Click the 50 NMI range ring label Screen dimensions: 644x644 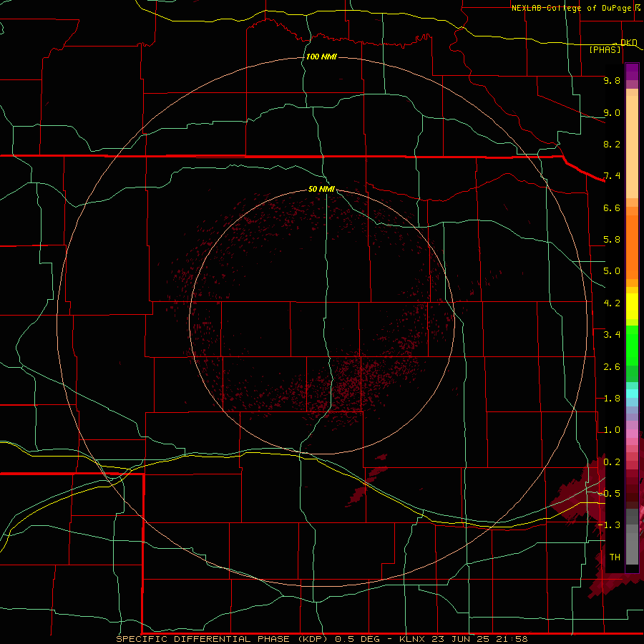[x=321, y=189]
